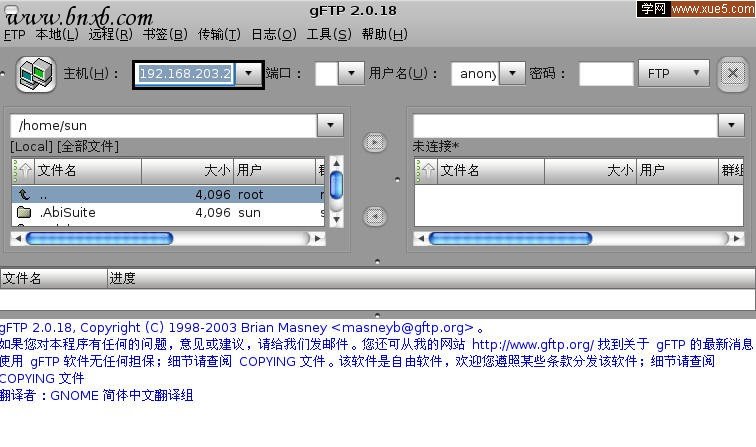
Task: Expand the local path /home/sun dropdown
Action: (330, 125)
